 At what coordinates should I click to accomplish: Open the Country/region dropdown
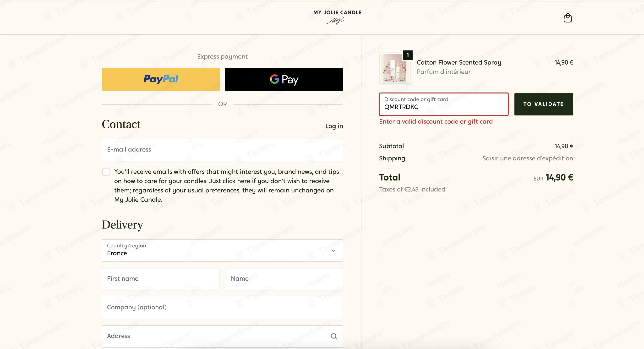(x=222, y=251)
